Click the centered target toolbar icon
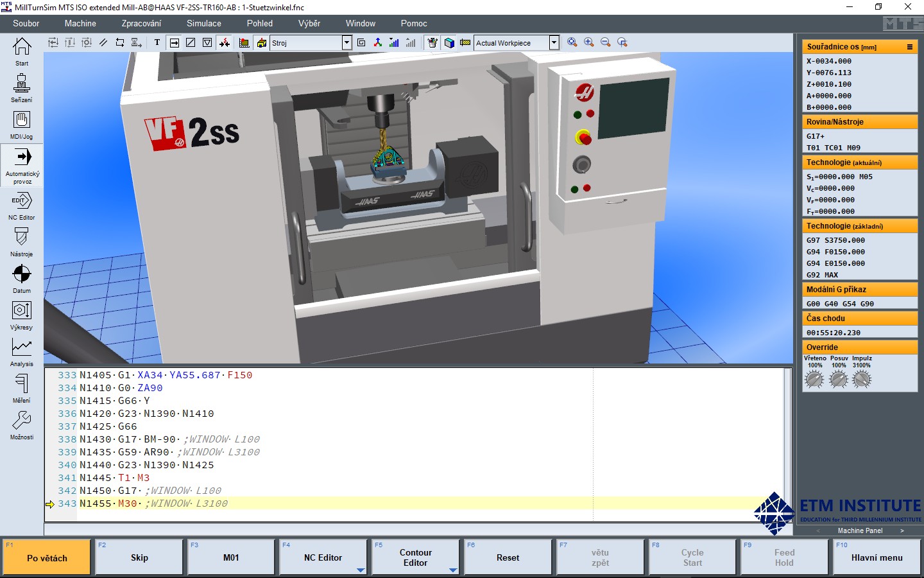This screenshot has width=924, height=578. pyautogui.click(x=87, y=42)
